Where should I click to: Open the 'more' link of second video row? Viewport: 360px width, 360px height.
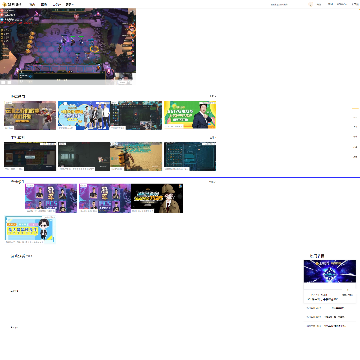(213, 137)
